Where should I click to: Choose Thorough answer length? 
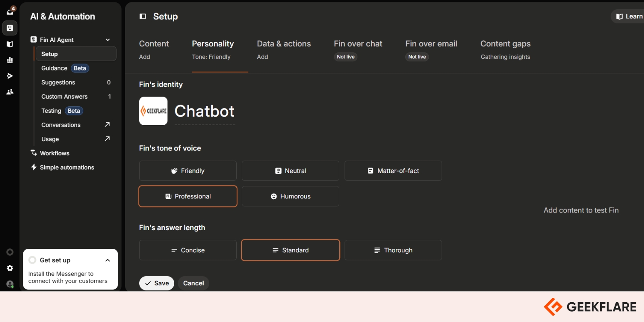393,250
